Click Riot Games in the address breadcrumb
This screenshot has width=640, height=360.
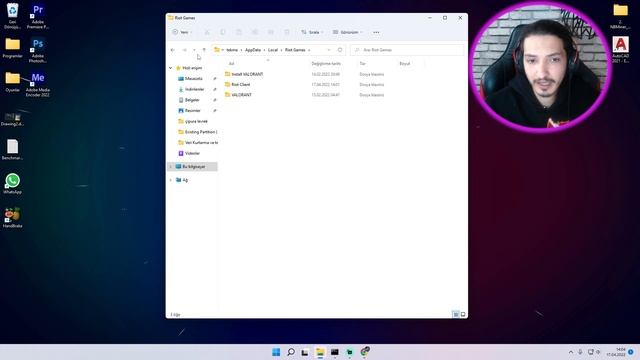click(x=295, y=50)
